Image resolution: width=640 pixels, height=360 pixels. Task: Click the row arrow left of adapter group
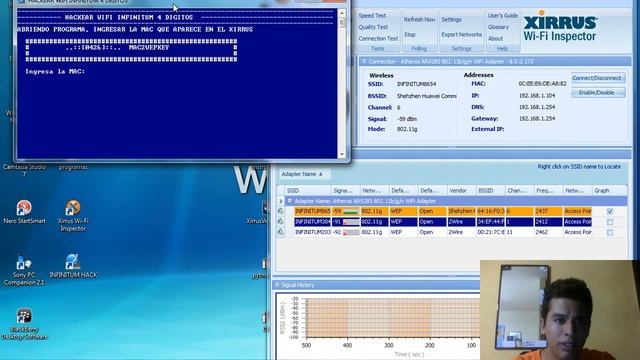[x=280, y=201]
